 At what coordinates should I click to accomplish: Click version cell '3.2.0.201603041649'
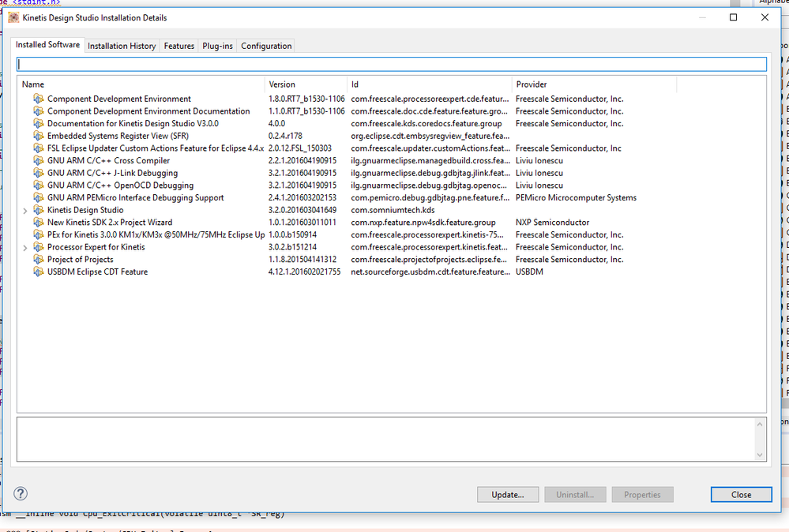[302, 210]
